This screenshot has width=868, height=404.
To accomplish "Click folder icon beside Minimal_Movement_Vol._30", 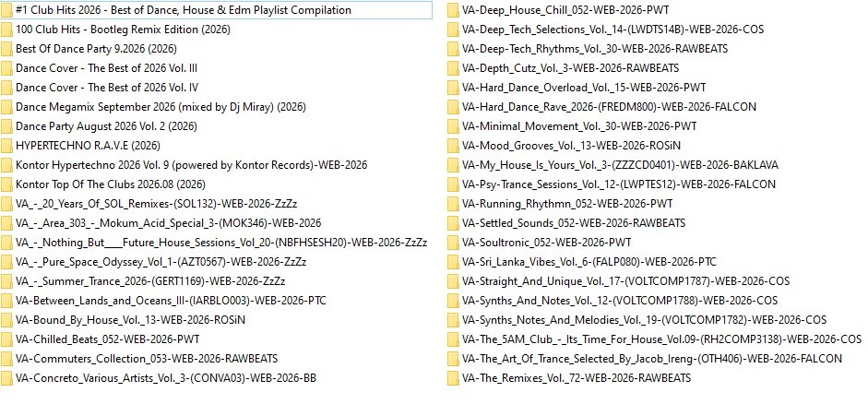I will 453,126.
